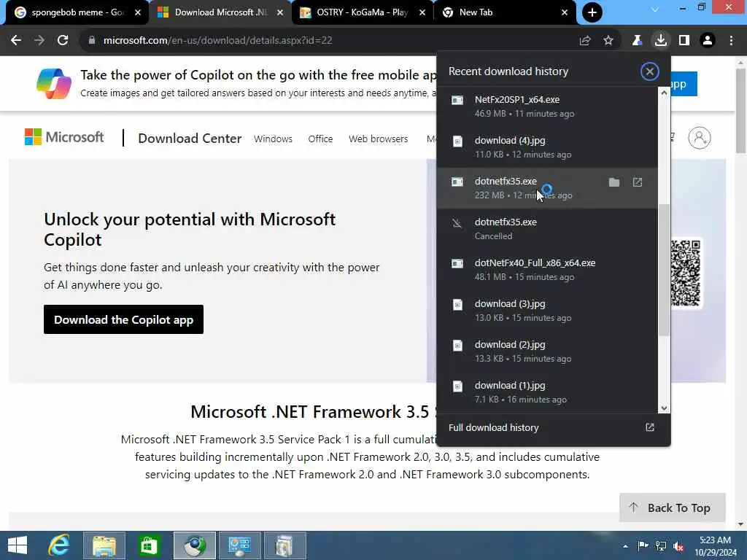Close the New Tab tab
The image size is (747, 560).
[x=565, y=12]
